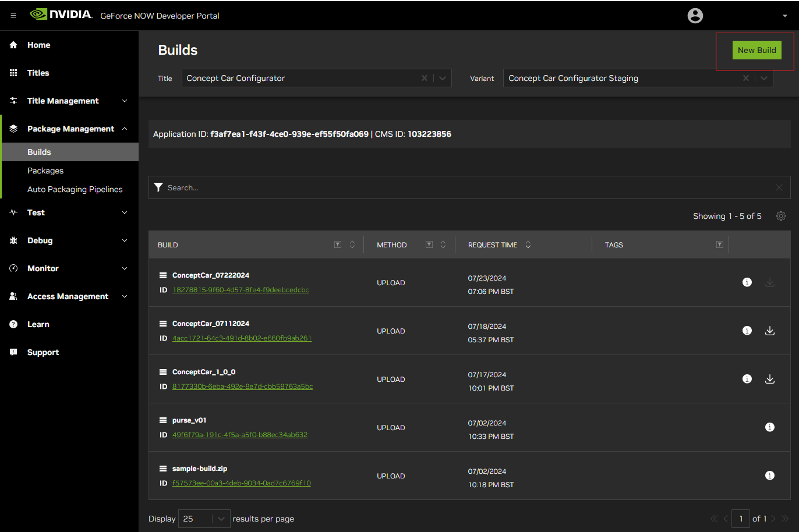Select Builds submenu item
The width and height of the screenshot is (799, 532).
click(x=70, y=152)
